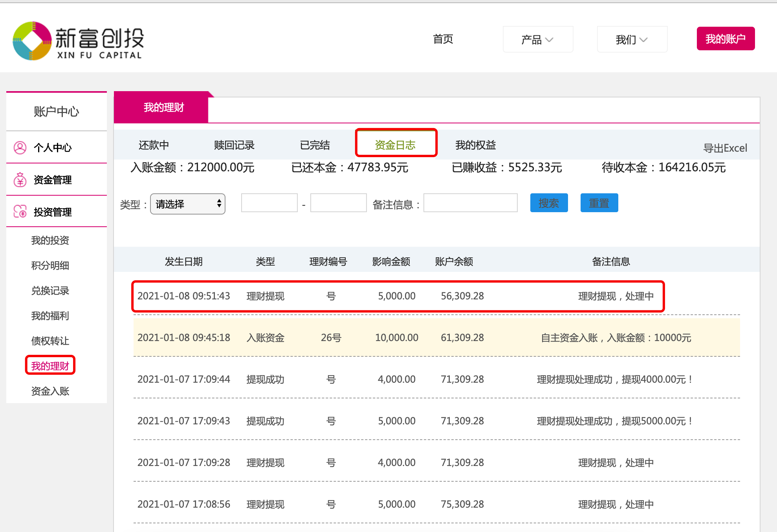Open the 类型 请选择 dropdown
The image size is (777, 532).
tap(188, 204)
